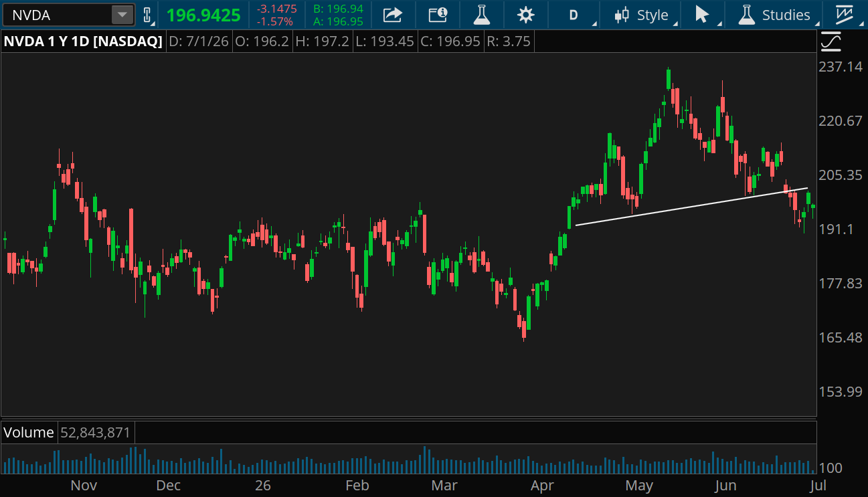Click the bid price B: 196.94

338,9
